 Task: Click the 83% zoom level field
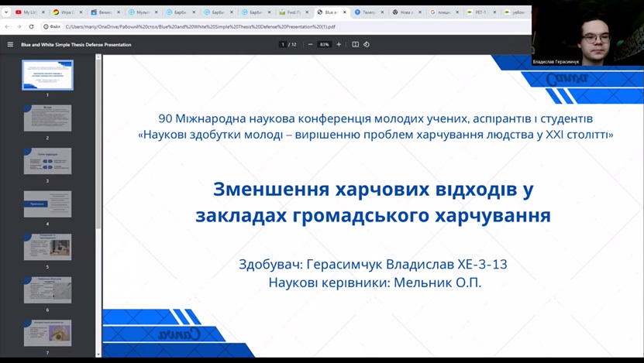pos(325,44)
